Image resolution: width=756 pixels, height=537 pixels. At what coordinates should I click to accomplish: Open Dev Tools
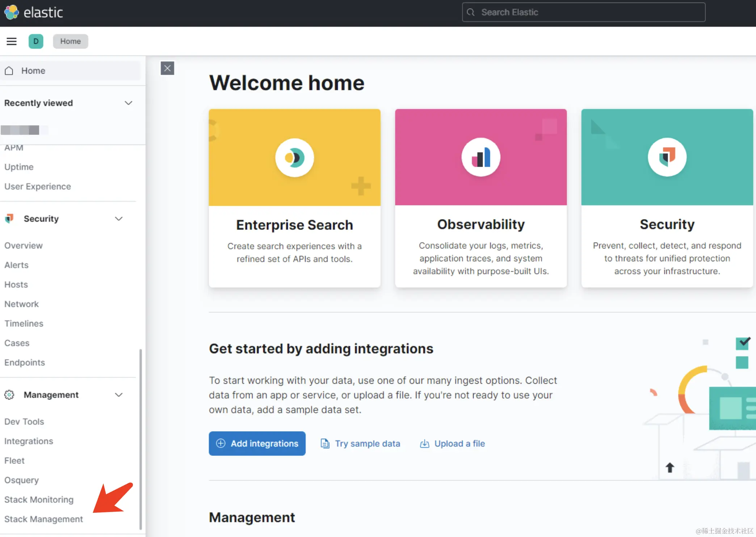pyautogui.click(x=24, y=422)
